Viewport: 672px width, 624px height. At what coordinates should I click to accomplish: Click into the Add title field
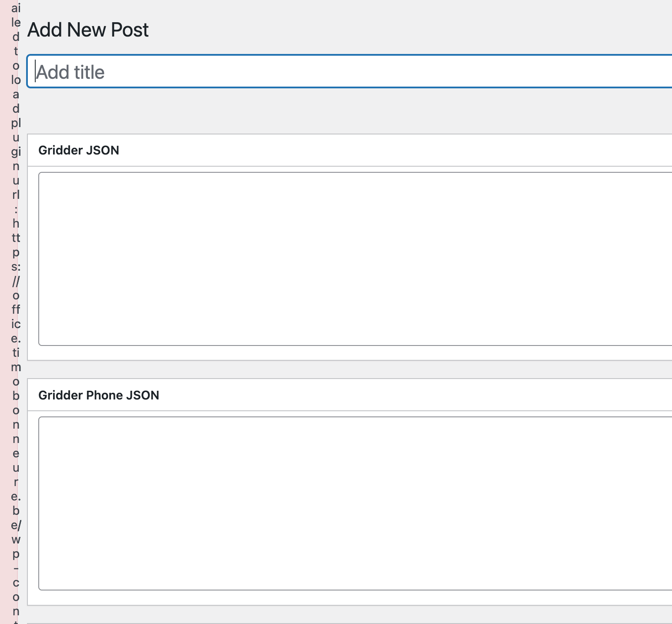point(348,72)
